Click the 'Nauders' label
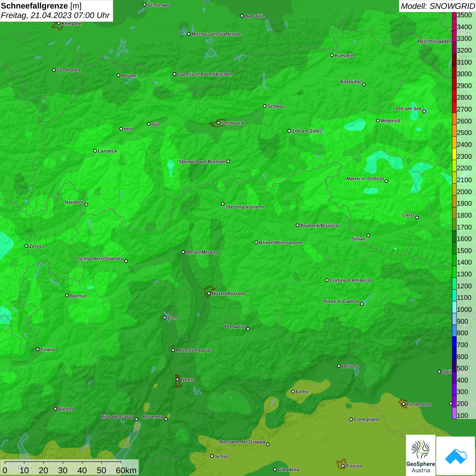 [x=74, y=202]
